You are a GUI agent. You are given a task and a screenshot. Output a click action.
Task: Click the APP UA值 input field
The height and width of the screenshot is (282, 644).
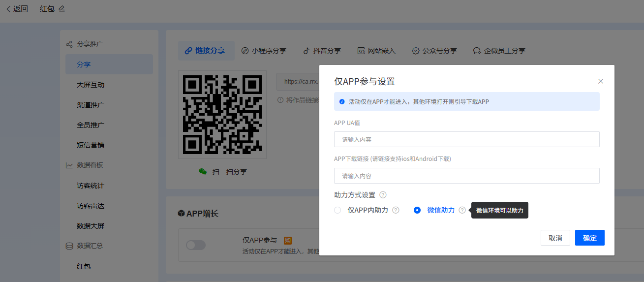(x=466, y=139)
